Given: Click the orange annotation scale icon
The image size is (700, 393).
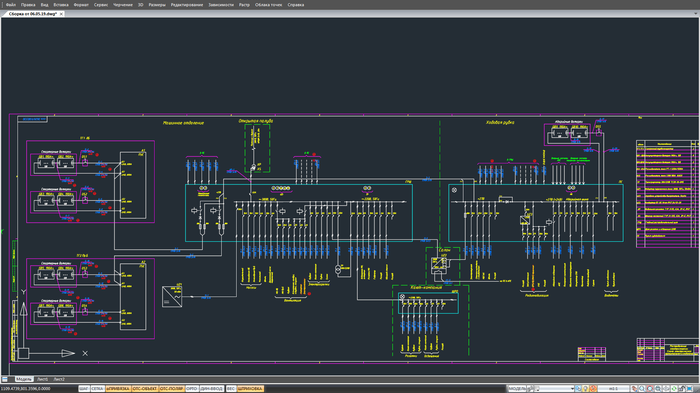Looking at the screenshot, I should (x=593, y=389).
